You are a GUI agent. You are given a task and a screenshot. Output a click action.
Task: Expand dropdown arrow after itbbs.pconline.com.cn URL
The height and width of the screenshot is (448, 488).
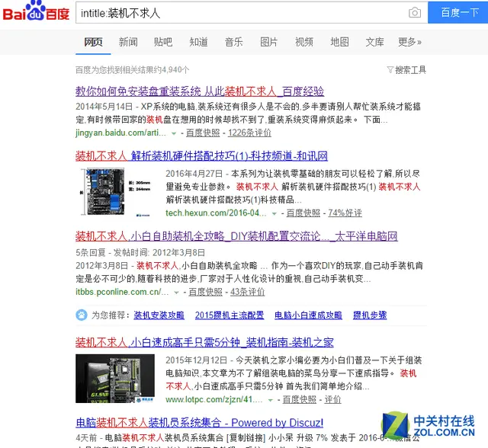pyautogui.click(x=176, y=293)
